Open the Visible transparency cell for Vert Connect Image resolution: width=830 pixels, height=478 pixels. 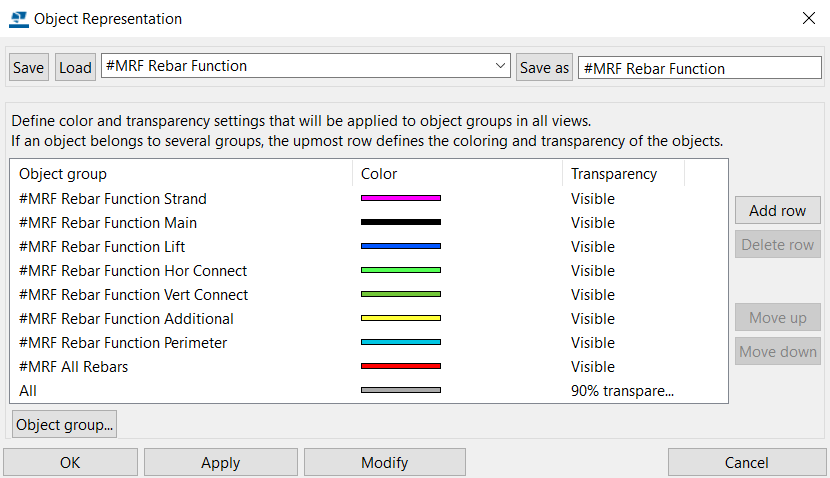pyautogui.click(x=592, y=294)
